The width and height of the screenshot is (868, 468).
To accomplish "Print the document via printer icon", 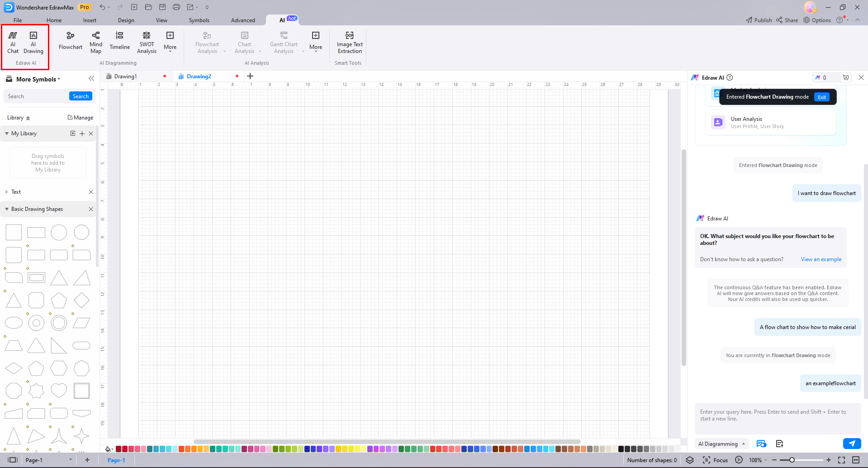I will [176, 7].
